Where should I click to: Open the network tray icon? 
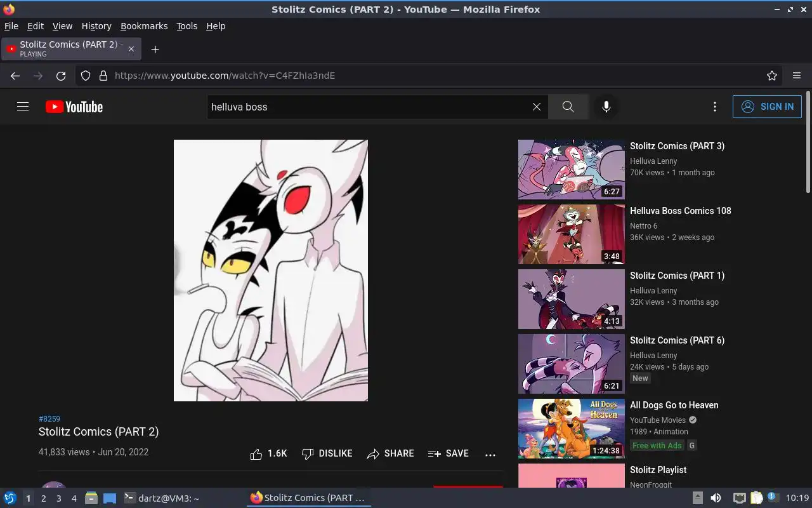click(x=740, y=498)
